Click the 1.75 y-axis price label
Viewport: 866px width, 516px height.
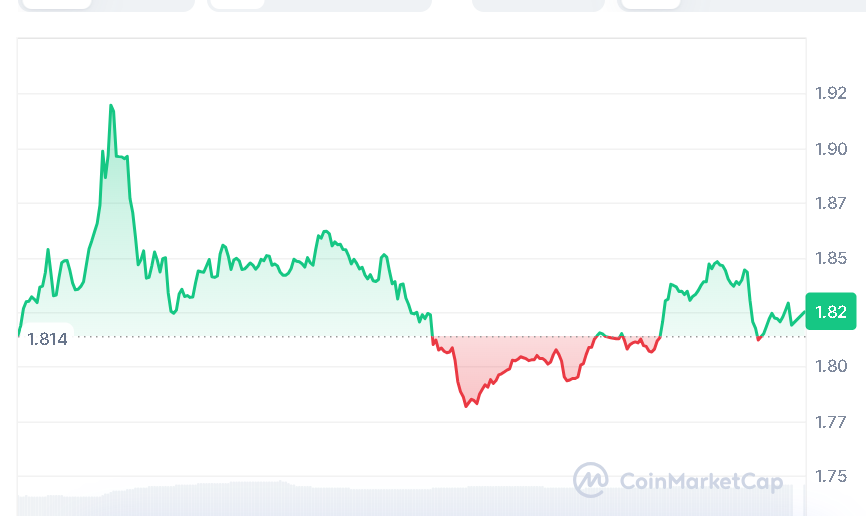click(x=831, y=476)
